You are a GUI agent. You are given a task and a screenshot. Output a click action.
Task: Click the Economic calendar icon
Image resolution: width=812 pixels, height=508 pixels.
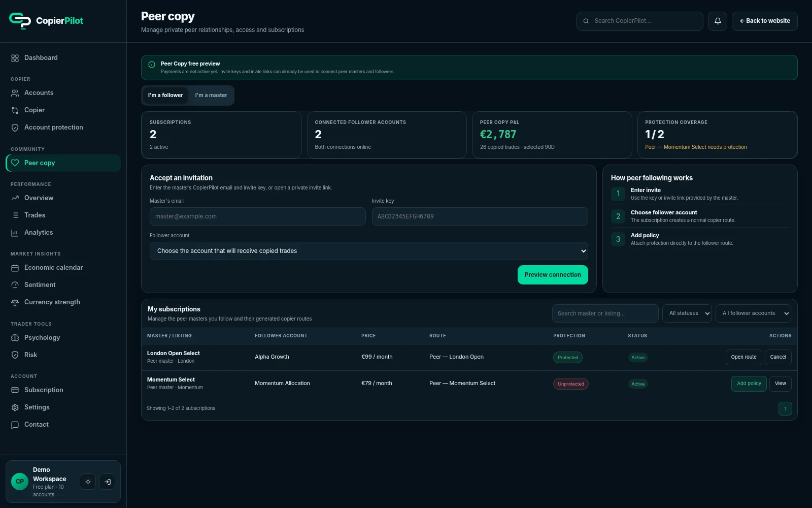[x=15, y=268]
